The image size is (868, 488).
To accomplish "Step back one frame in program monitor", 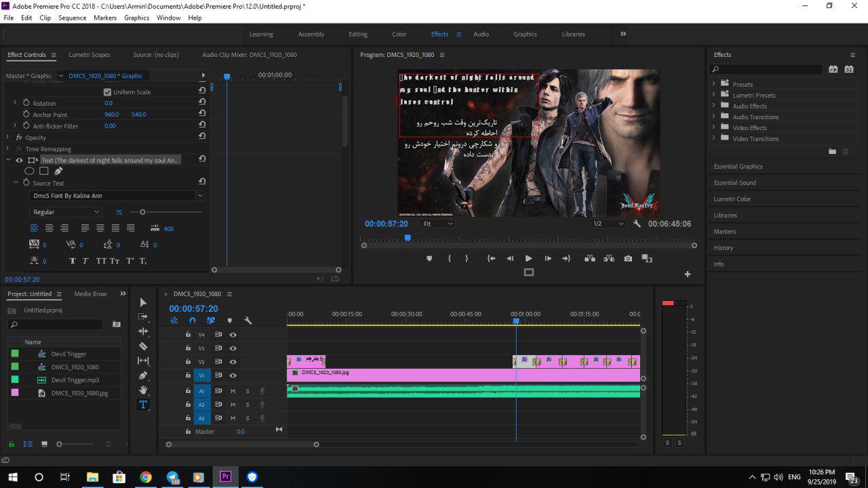I will click(x=510, y=258).
